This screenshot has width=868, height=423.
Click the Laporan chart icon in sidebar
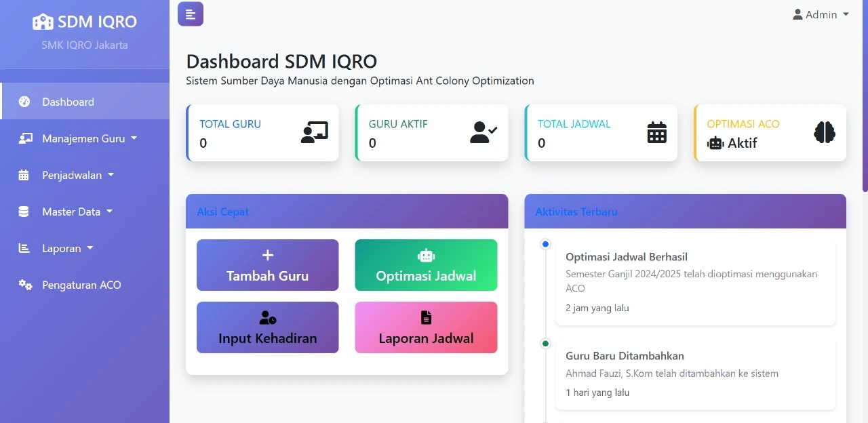(24, 248)
